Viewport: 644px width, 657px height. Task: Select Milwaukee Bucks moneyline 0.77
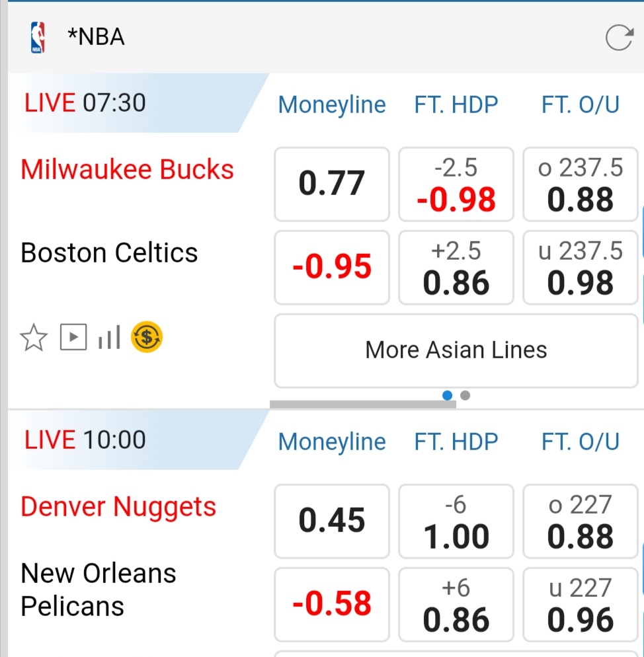[x=332, y=184]
